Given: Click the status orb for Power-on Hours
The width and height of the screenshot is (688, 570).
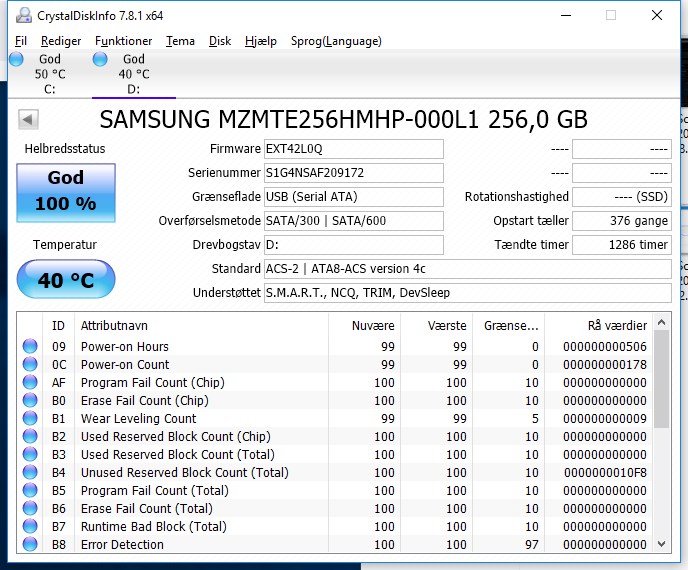Looking at the screenshot, I should [30, 346].
